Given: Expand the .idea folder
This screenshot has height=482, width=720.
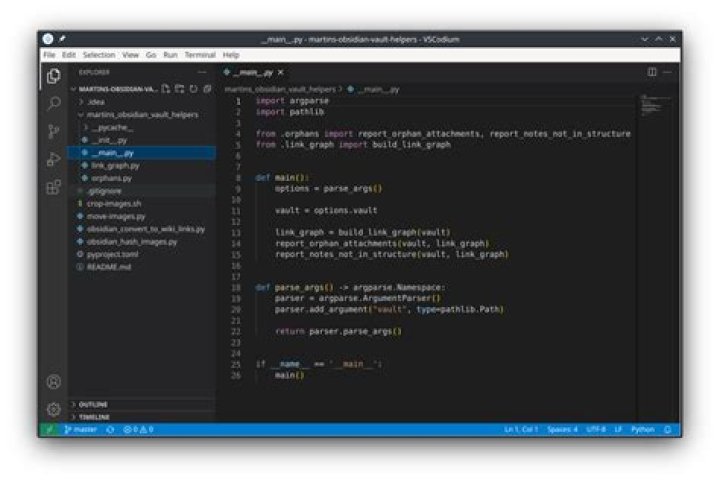Looking at the screenshot, I should [142, 101].
